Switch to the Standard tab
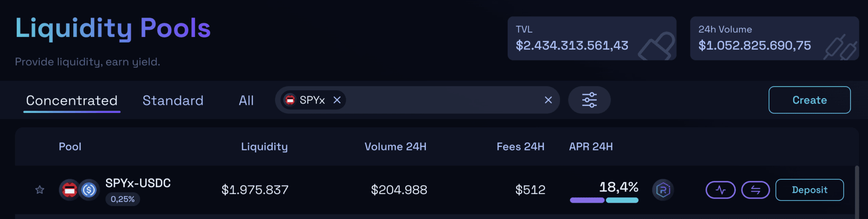This screenshot has width=868, height=219. (x=173, y=100)
